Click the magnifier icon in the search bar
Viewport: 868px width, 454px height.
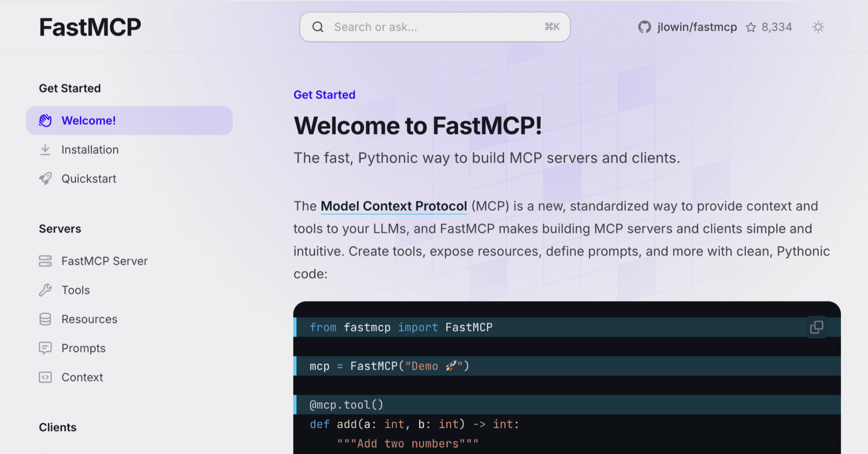[318, 27]
